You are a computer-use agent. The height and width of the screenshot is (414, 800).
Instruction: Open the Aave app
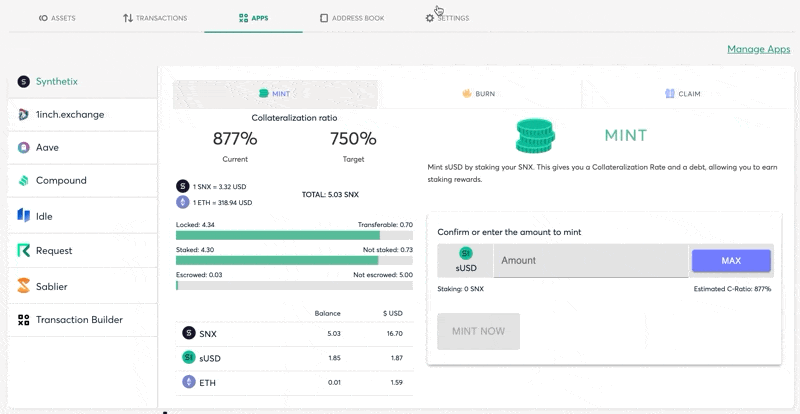[x=83, y=148]
